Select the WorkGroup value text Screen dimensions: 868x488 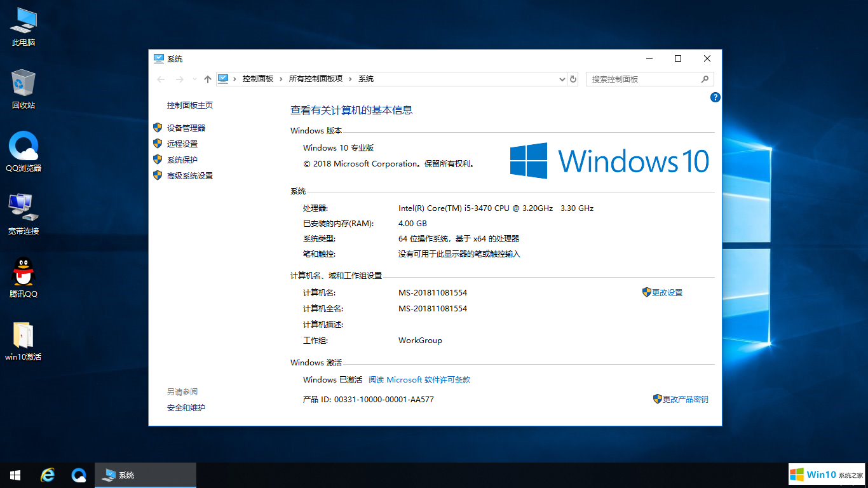click(420, 340)
